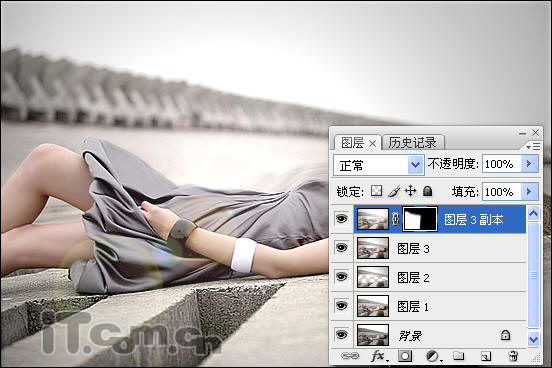Viewport: 552px width, 368px height.
Task: Enable lock image pixels brush icon
Action: click(394, 191)
